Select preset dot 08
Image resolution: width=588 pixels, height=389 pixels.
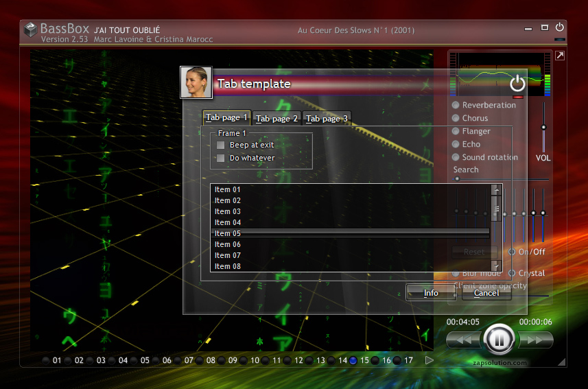[x=200, y=360]
